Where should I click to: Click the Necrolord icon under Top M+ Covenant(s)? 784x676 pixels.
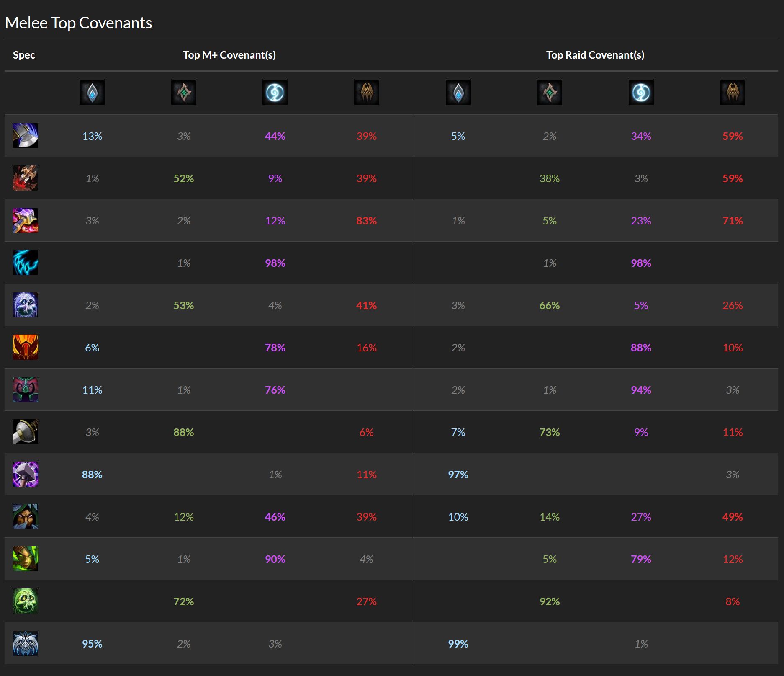(x=183, y=93)
